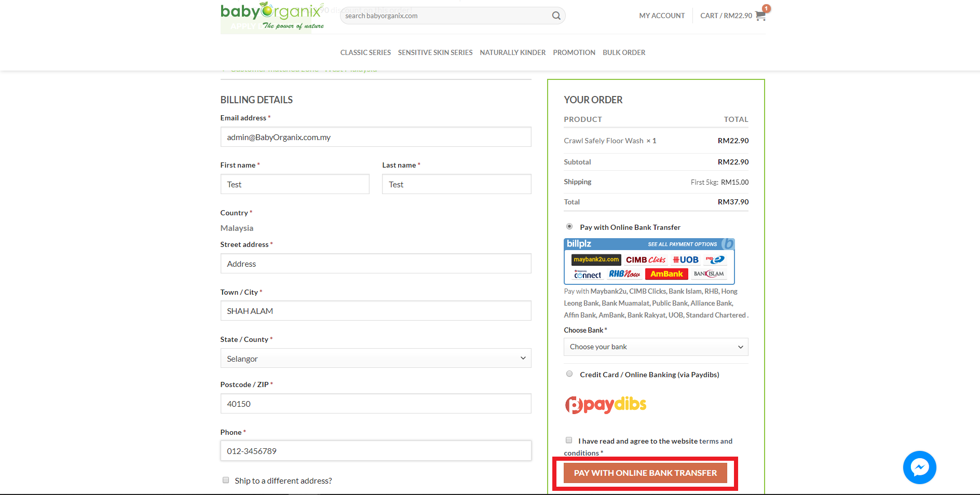980x495 pixels.
Task: Click the Last name field
Action: click(457, 184)
